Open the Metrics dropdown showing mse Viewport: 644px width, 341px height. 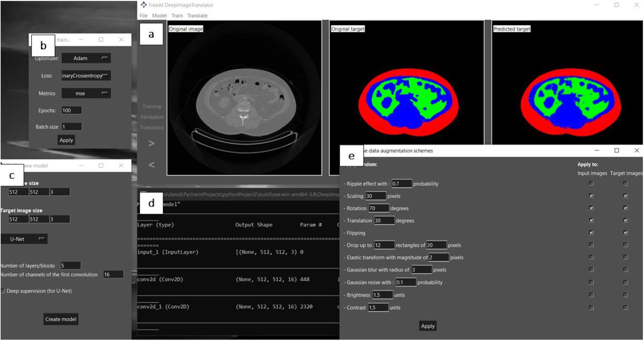[x=86, y=93]
